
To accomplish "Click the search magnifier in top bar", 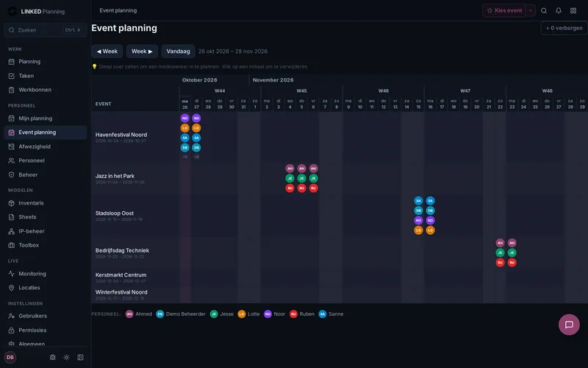I will tap(544, 10).
